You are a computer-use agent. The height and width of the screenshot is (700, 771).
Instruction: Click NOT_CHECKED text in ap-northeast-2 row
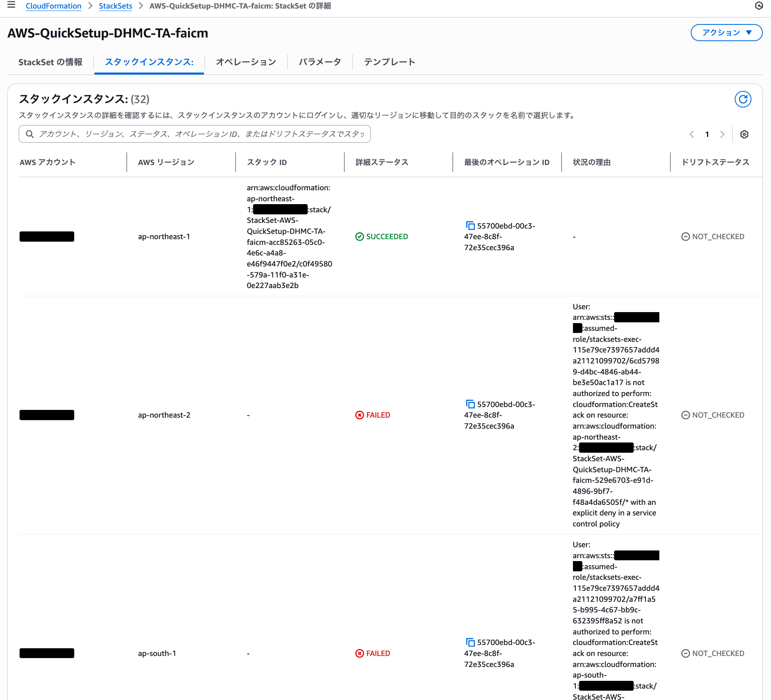(718, 415)
